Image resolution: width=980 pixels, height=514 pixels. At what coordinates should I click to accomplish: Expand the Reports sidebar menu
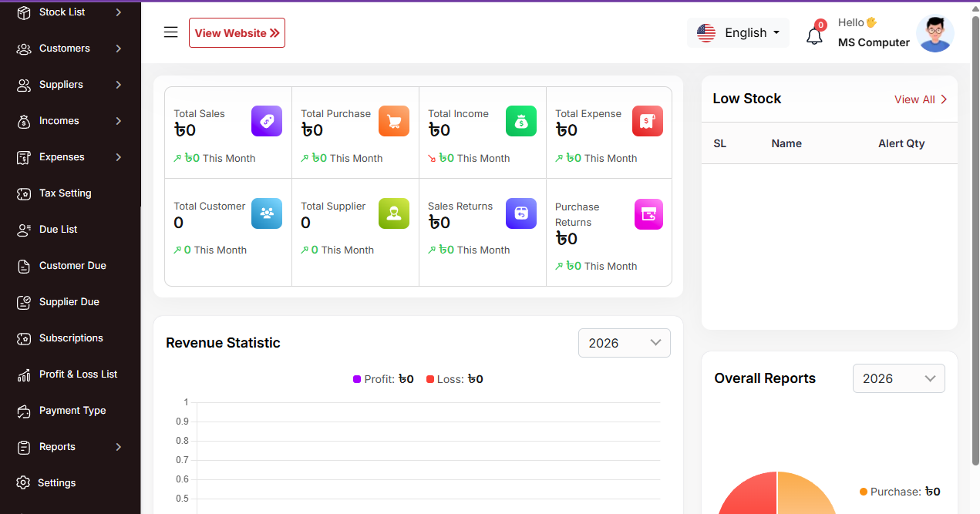pos(69,447)
